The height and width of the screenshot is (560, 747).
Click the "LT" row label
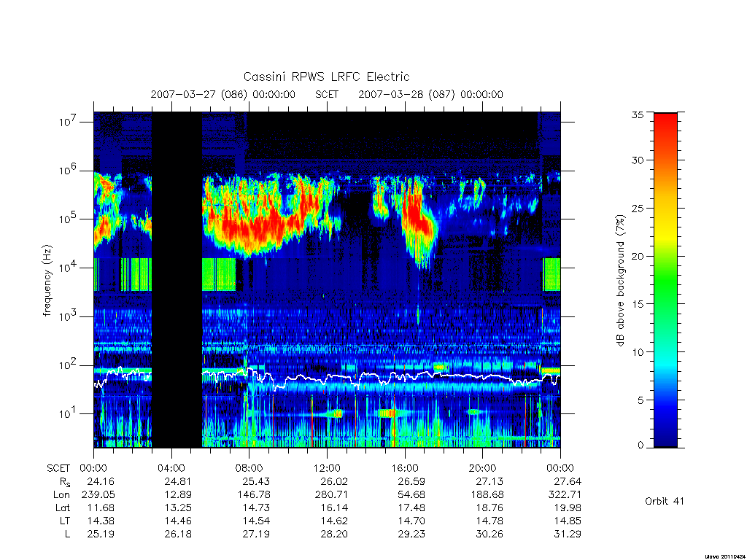click(64, 521)
